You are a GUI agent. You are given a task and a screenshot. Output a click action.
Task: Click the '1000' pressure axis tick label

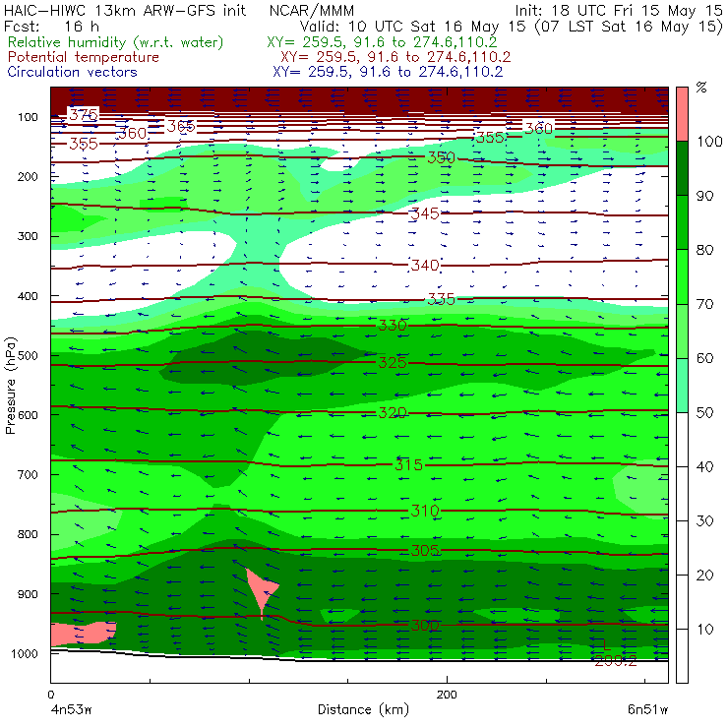pyautogui.click(x=25, y=653)
